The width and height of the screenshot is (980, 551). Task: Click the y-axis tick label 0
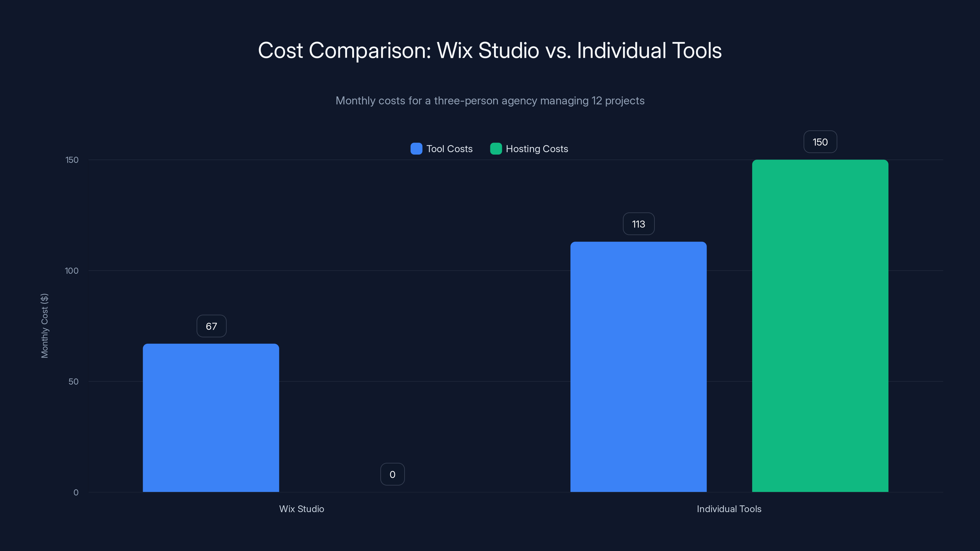[x=76, y=493]
